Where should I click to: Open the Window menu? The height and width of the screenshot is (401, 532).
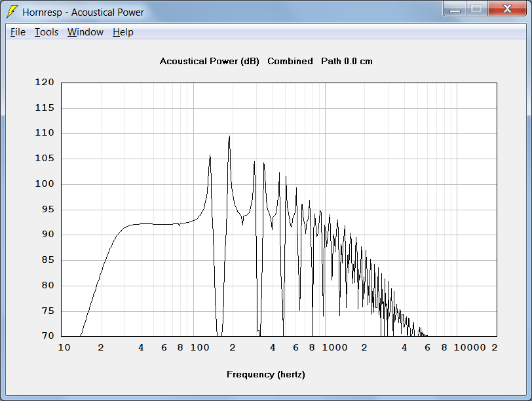click(85, 32)
